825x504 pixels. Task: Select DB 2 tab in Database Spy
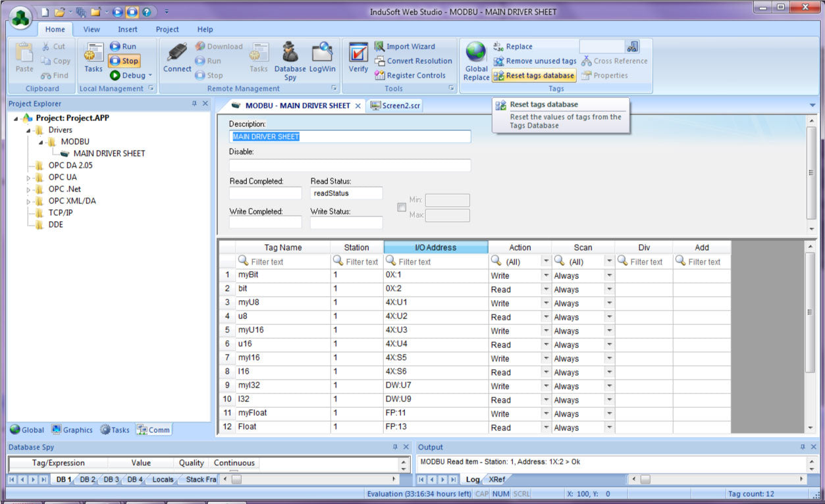88,480
